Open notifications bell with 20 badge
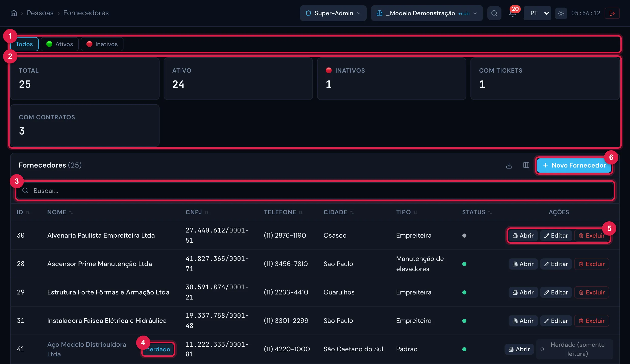 [x=513, y=13]
